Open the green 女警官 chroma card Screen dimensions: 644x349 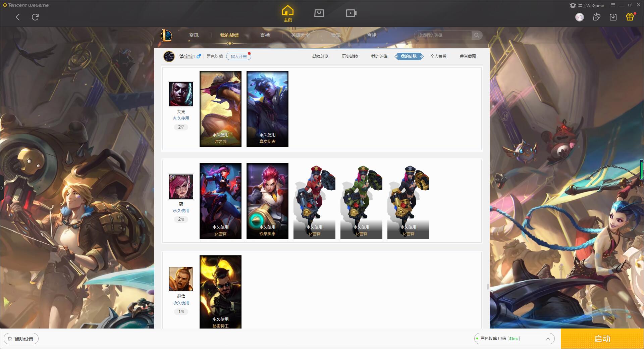[361, 201]
